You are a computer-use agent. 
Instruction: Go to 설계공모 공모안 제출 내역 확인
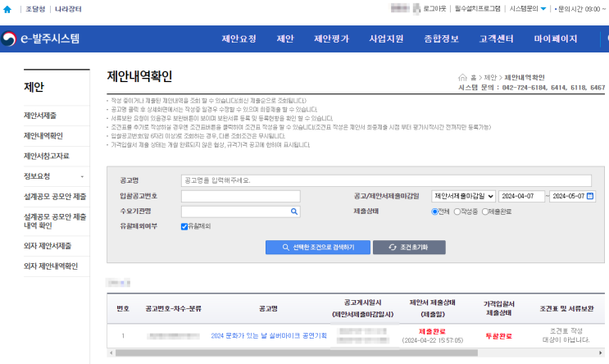[x=57, y=221]
